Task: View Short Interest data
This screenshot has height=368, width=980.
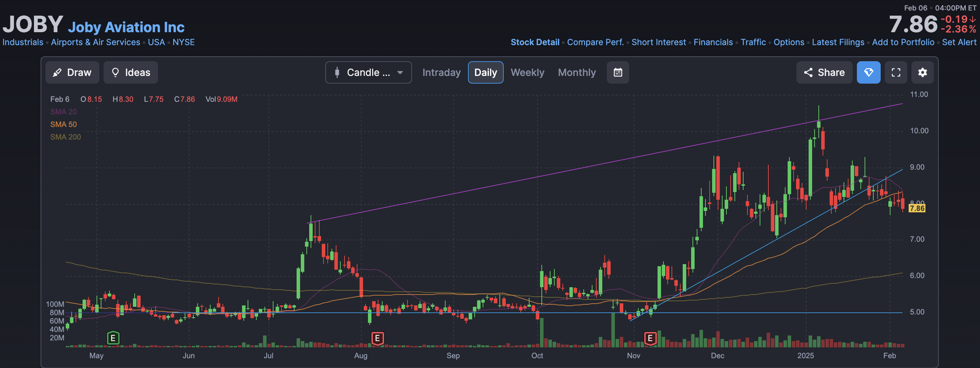Action: [x=659, y=42]
